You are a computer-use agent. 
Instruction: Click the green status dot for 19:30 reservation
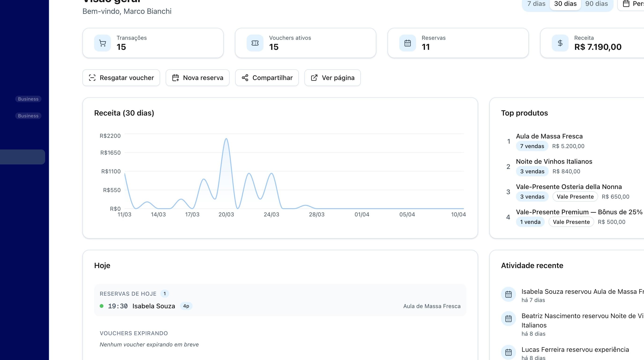tap(102, 306)
